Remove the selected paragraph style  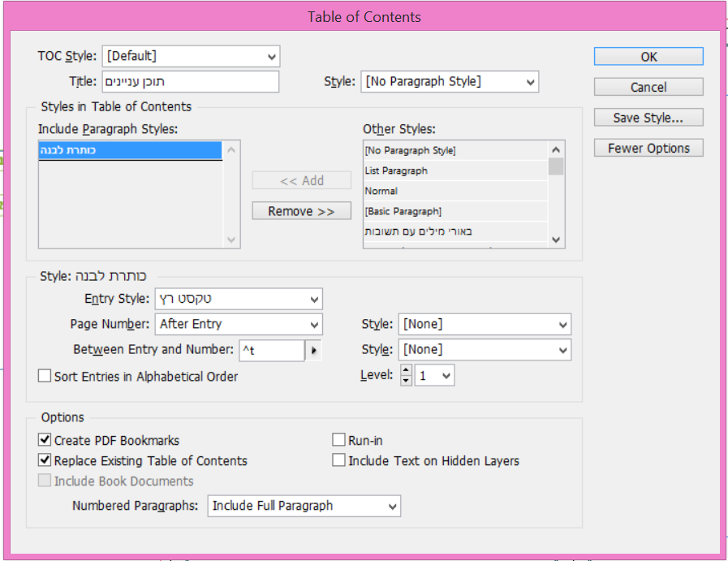pyautogui.click(x=301, y=211)
